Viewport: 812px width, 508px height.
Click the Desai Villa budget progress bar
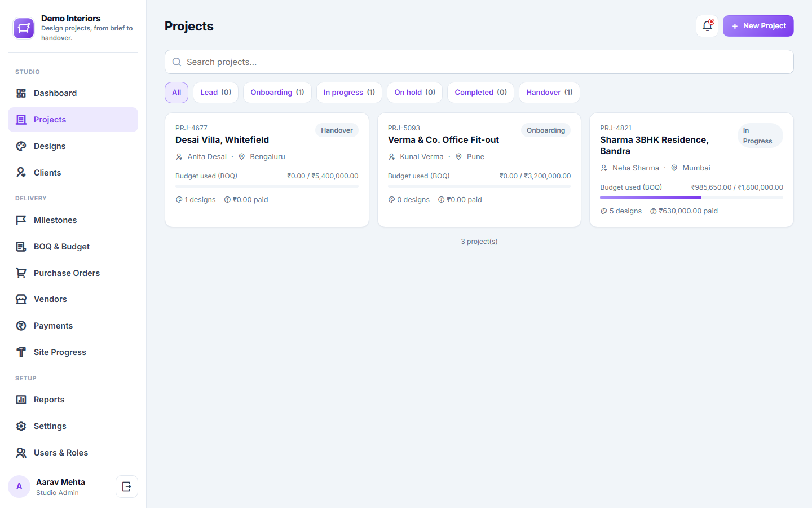(x=267, y=186)
